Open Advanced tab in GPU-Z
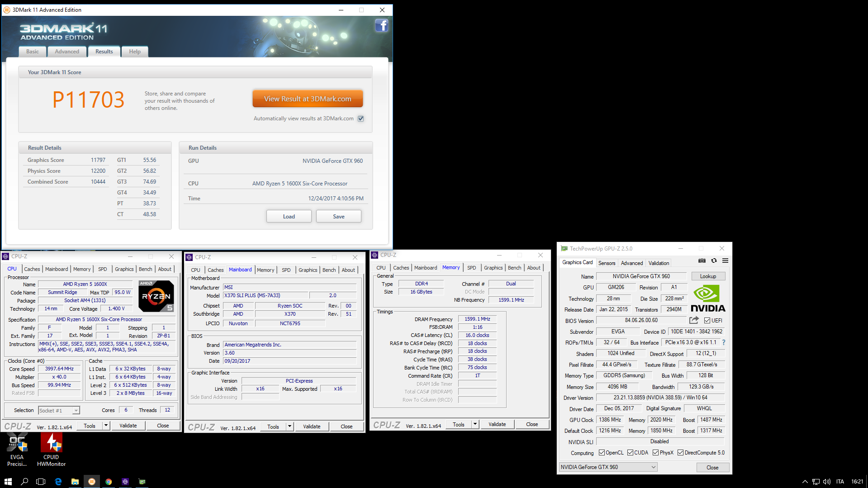 631,263
